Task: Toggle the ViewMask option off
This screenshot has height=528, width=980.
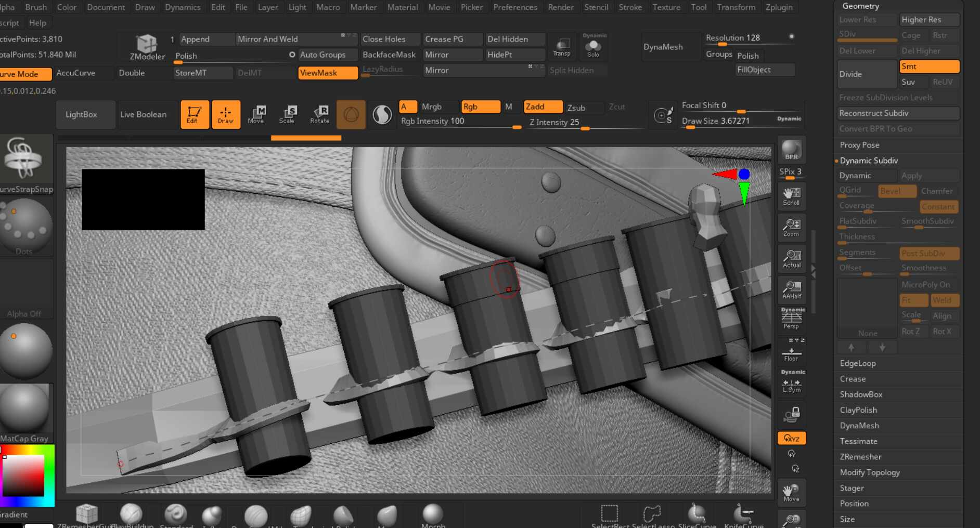Action: (328, 73)
